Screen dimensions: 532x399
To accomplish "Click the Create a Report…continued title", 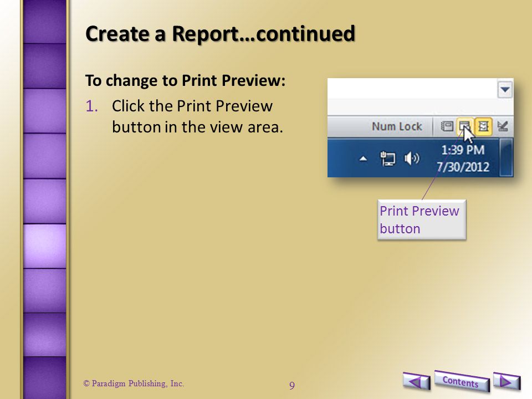I will (220, 34).
